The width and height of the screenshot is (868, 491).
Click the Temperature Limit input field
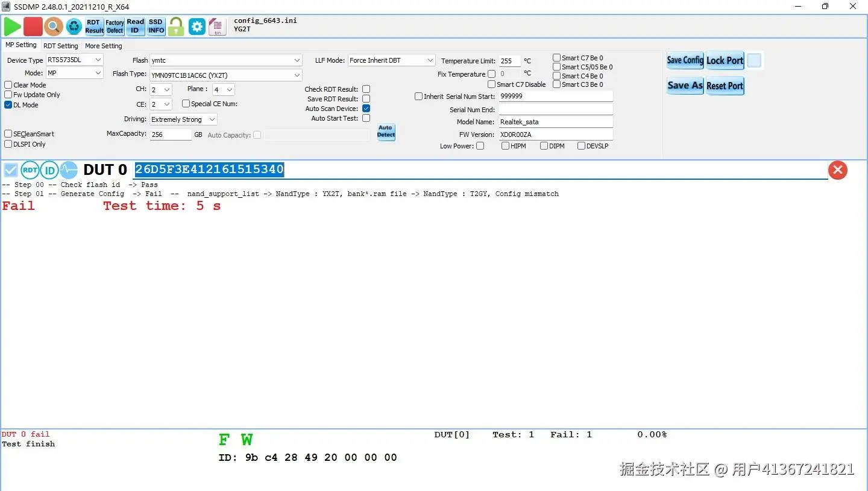510,61
